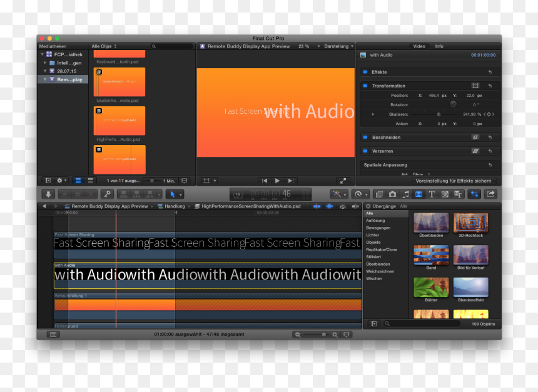Screen dimensions: 538x392
Task: Add a keyframe for Skalieren
Action: coord(489,114)
